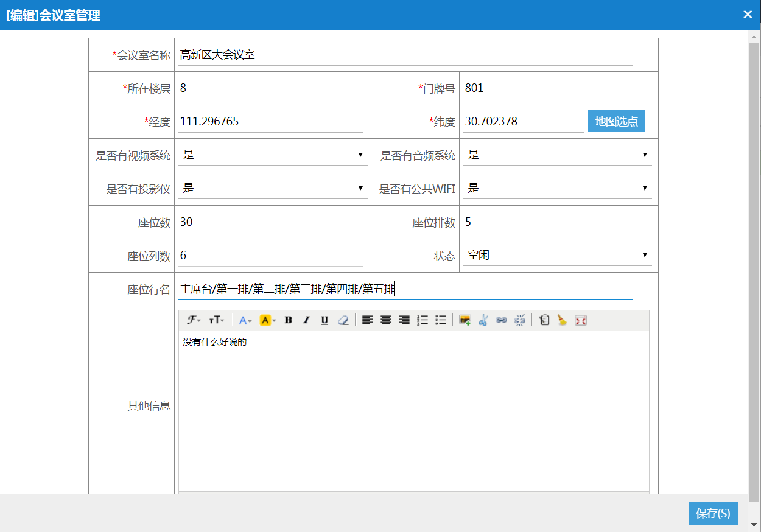Select the 纬度 input with 30.702378

[x=524, y=122]
